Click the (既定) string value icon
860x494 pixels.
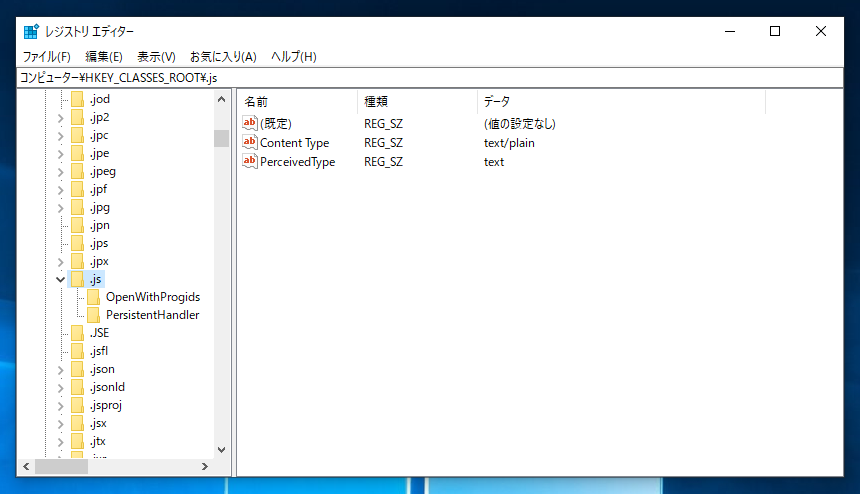pos(250,123)
